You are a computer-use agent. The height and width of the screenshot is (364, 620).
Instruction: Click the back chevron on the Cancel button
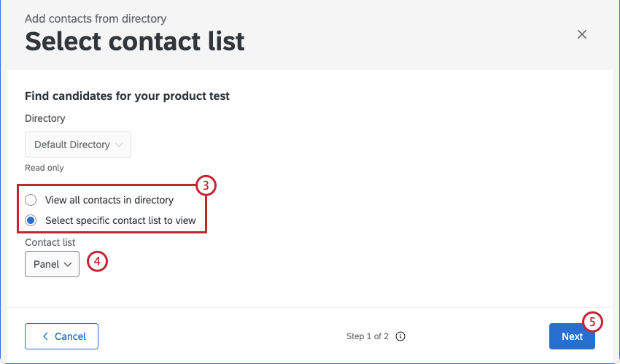[x=45, y=336]
